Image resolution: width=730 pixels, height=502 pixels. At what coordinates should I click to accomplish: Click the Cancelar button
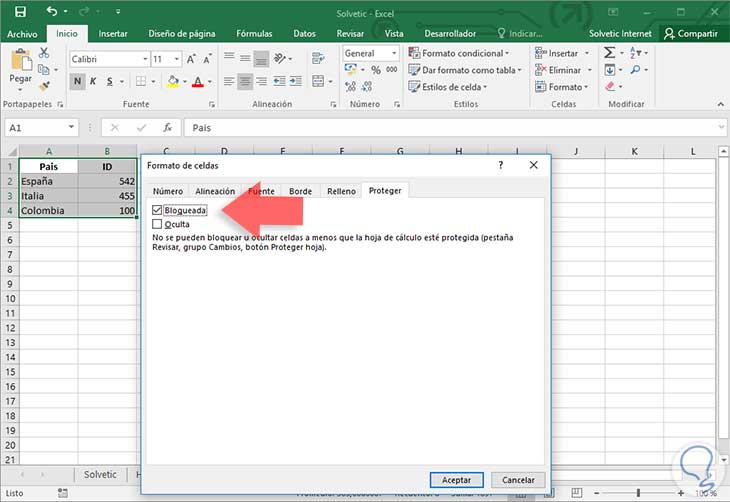point(518,480)
